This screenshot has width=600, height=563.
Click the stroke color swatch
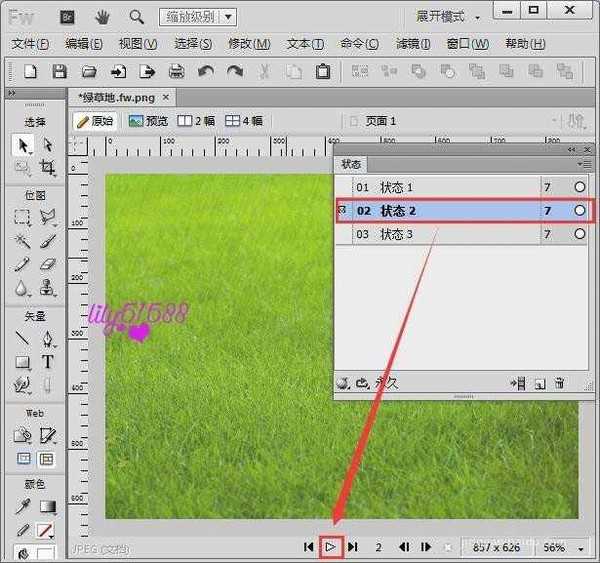coord(46,530)
